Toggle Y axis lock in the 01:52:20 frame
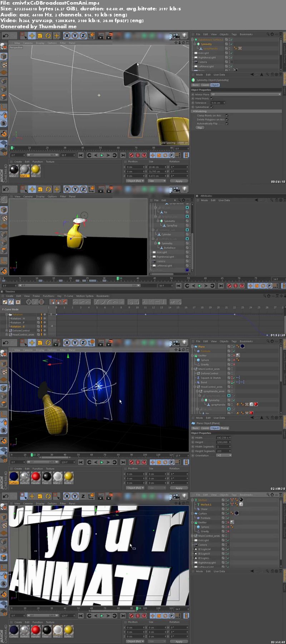This screenshot has width=286, height=644. [75, 189]
